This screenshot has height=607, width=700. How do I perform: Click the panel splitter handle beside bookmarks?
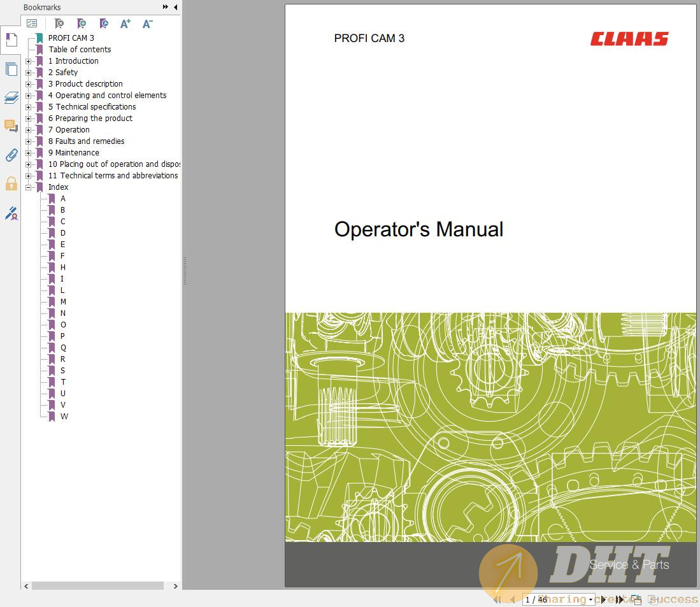[x=184, y=271]
